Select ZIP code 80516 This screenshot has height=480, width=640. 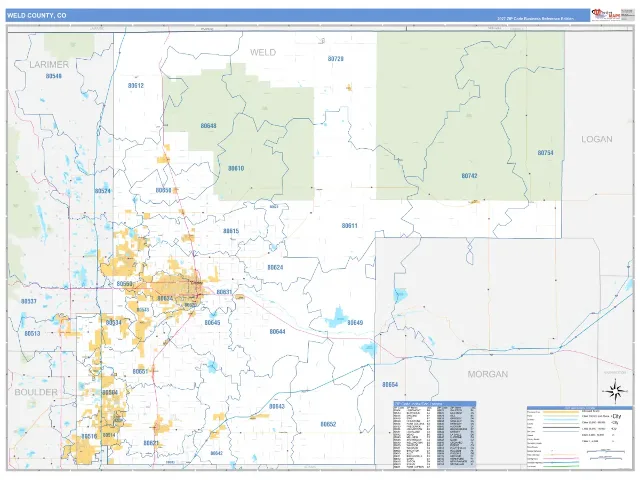click(x=89, y=436)
